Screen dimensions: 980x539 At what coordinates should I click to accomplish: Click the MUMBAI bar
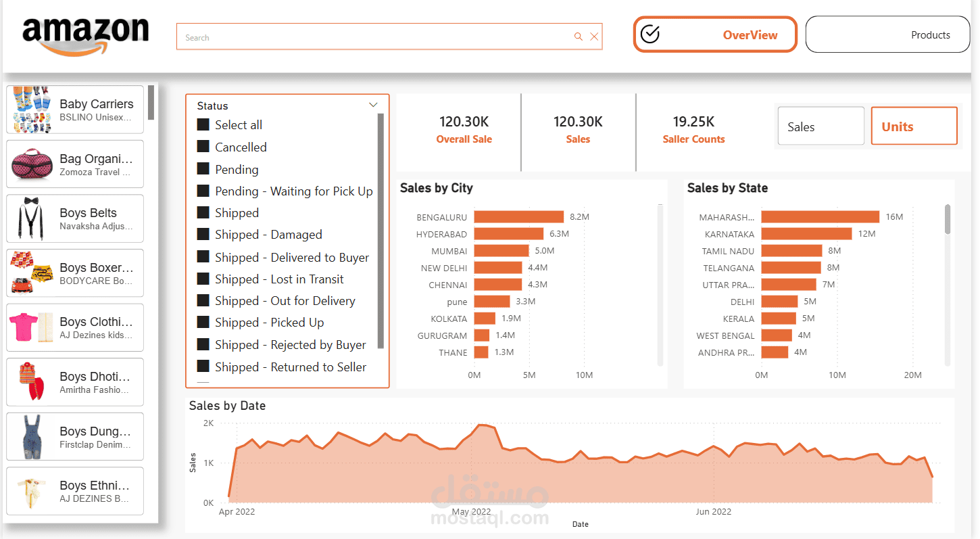(501, 251)
